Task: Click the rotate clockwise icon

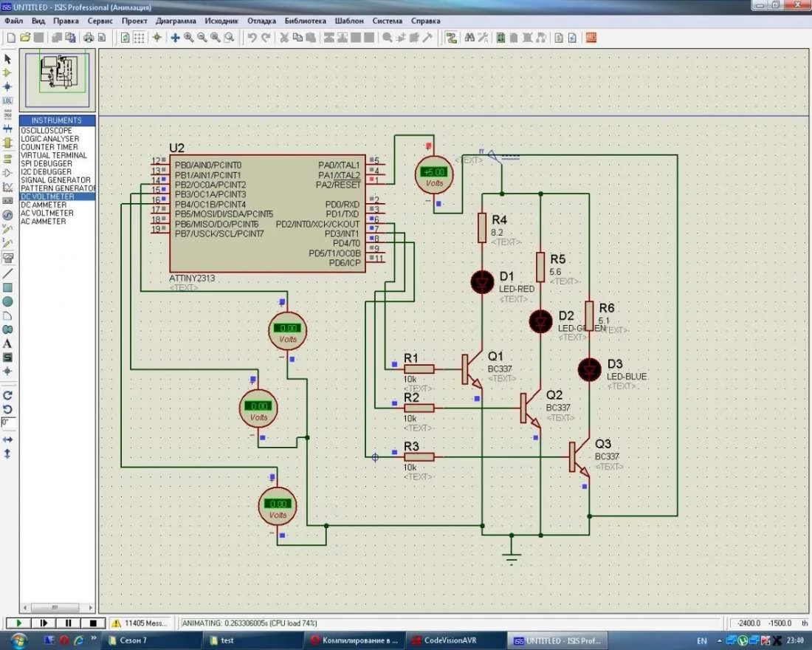Action: (7, 395)
